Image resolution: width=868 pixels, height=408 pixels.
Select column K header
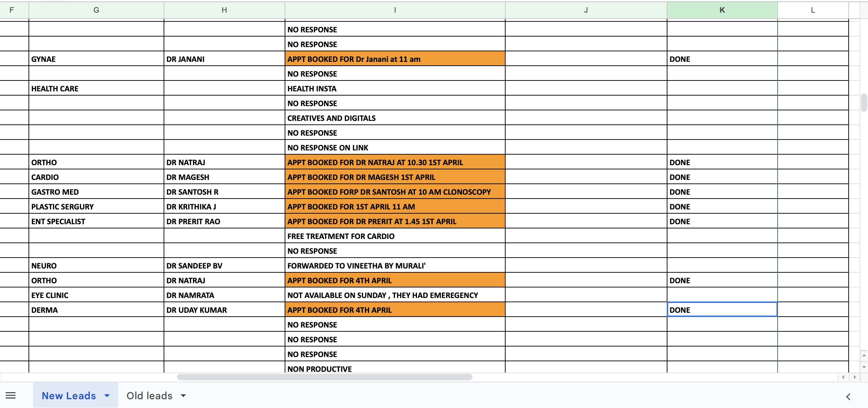click(x=722, y=10)
